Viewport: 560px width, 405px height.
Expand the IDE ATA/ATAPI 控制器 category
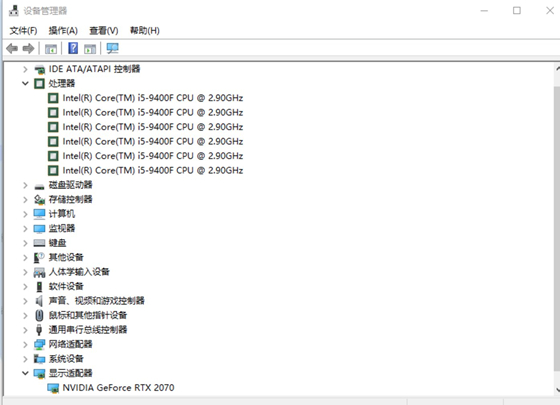(x=25, y=69)
